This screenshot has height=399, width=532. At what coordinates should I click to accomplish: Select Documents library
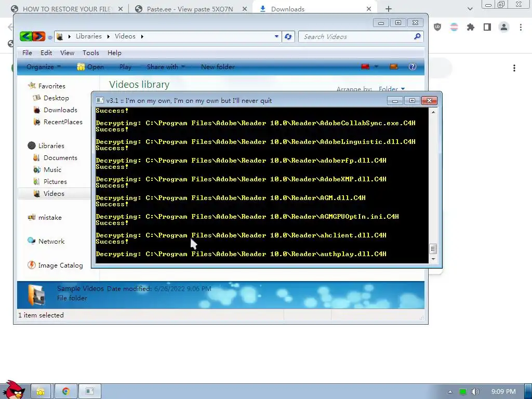point(60,158)
